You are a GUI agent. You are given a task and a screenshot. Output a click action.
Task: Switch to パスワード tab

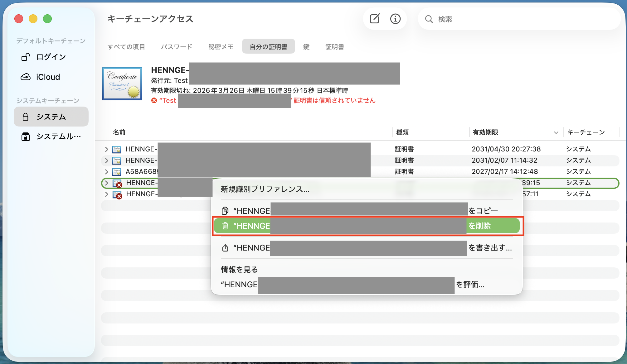pos(177,47)
